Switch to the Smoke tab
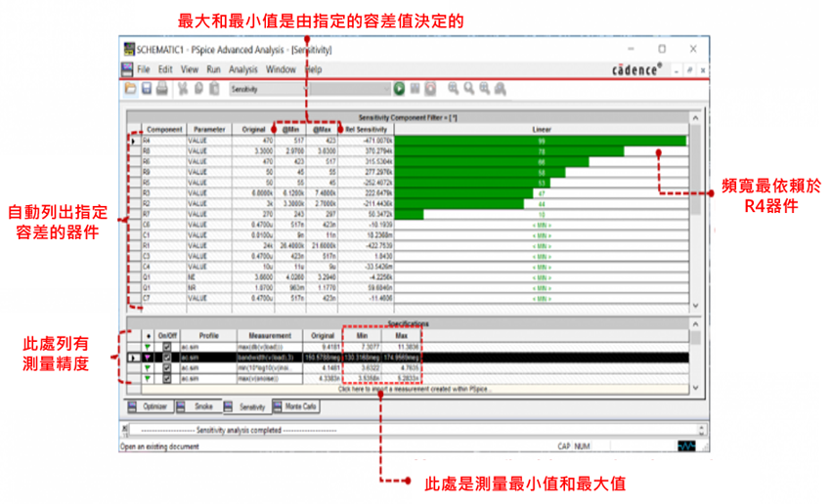The width and height of the screenshot is (831, 504). [198, 406]
